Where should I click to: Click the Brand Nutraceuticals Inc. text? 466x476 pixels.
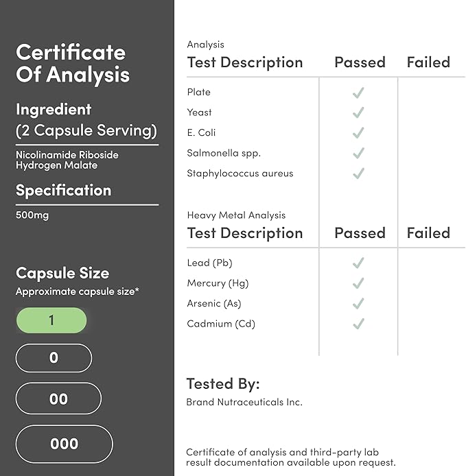coord(244,402)
